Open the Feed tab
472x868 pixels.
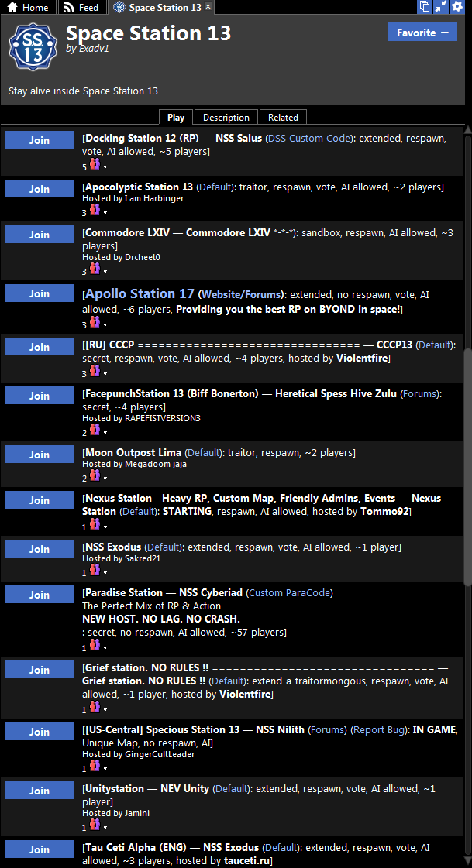[x=81, y=7]
